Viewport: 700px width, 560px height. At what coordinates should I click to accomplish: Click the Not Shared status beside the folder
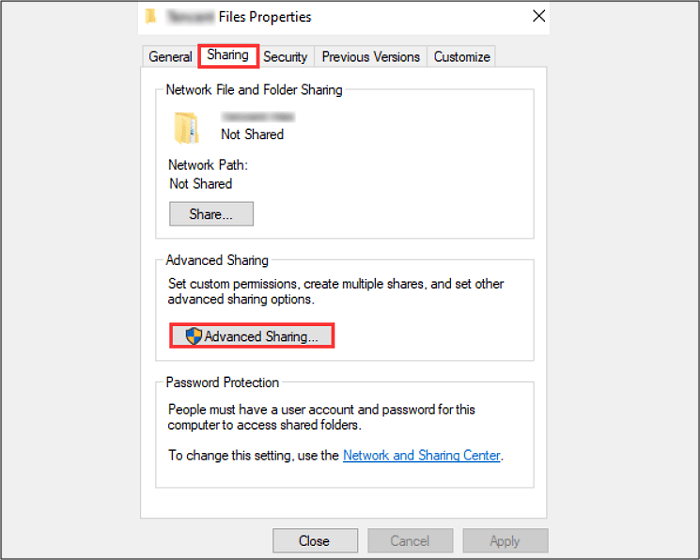click(252, 134)
